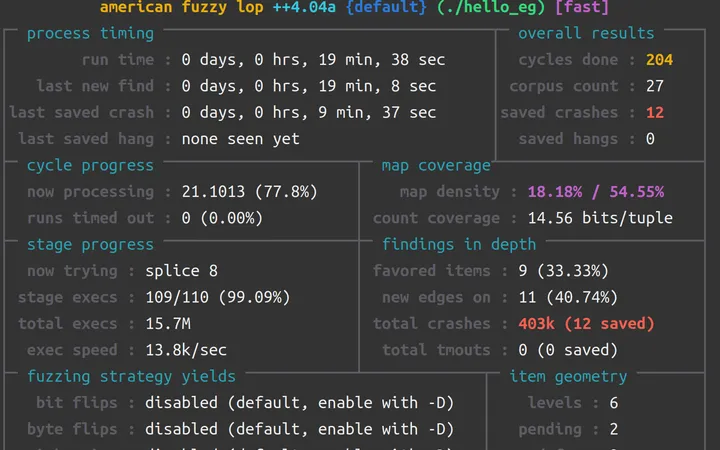Click the 'map density' label
The height and width of the screenshot is (450, 720).
click(x=450, y=191)
